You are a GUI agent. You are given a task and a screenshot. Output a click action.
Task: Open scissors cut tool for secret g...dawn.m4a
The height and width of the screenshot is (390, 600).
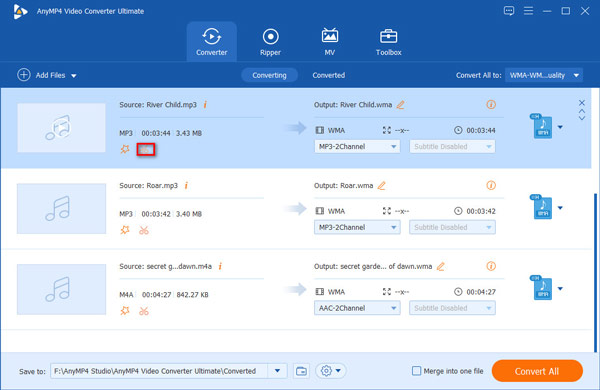click(x=144, y=311)
